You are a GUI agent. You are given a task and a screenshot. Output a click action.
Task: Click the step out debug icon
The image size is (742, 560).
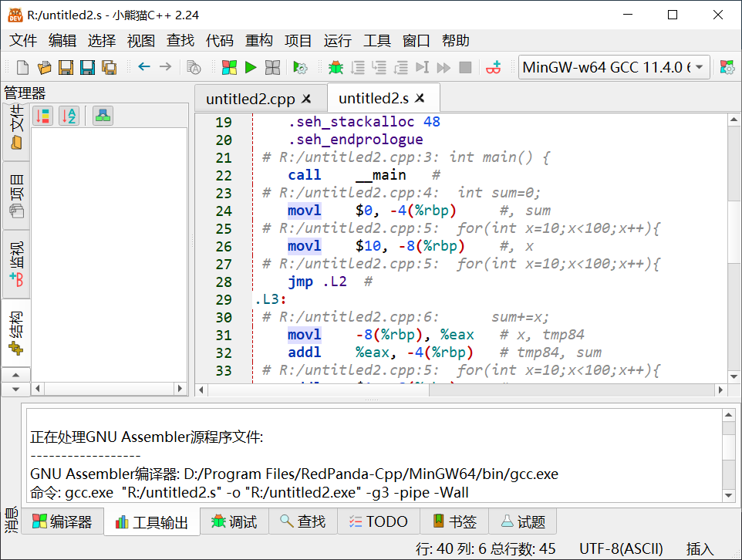[x=401, y=68]
